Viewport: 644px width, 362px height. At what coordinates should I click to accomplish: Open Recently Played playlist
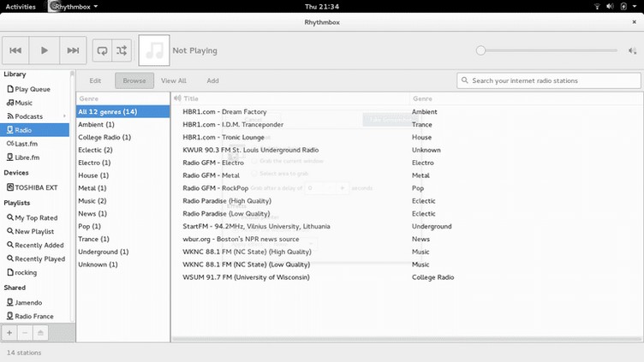(x=34, y=258)
